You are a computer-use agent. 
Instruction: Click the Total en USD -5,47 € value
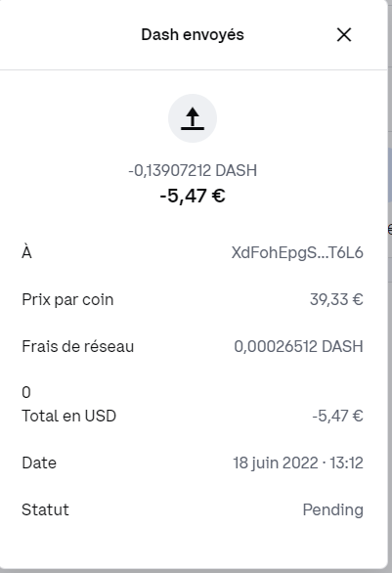[337, 416]
